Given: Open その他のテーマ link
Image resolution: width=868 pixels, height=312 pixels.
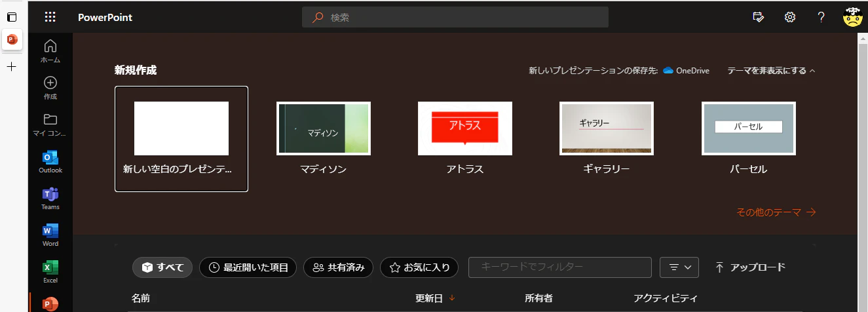Looking at the screenshot, I should [x=776, y=212].
